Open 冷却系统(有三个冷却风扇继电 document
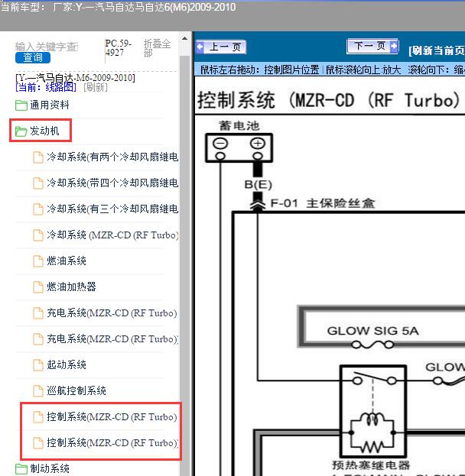Image resolution: width=465 pixels, height=476 pixels. pyautogui.click(x=112, y=209)
